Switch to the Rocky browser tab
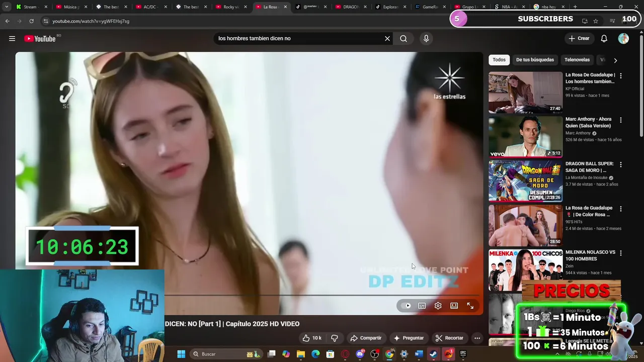The width and height of the screenshot is (644, 362). point(230,7)
